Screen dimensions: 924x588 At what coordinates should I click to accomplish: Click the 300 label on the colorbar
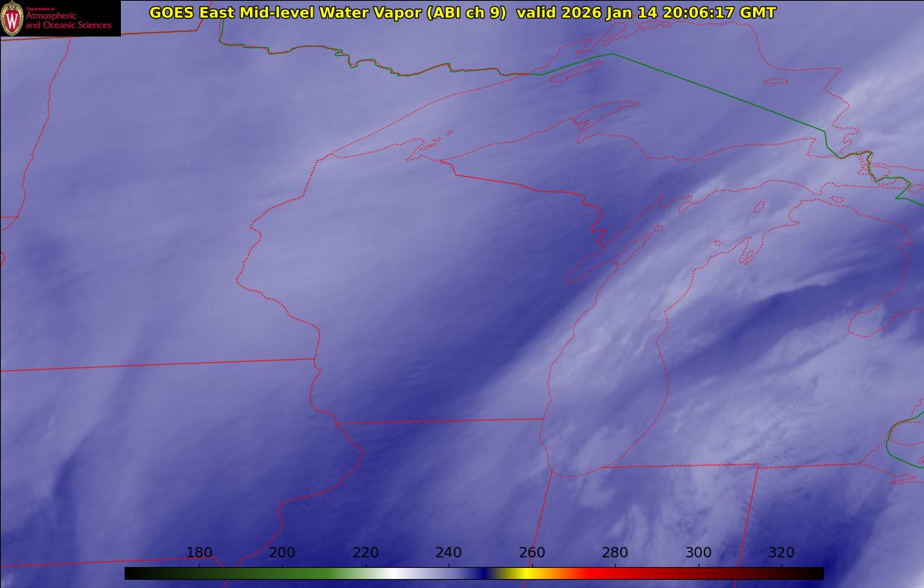point(699,553)
